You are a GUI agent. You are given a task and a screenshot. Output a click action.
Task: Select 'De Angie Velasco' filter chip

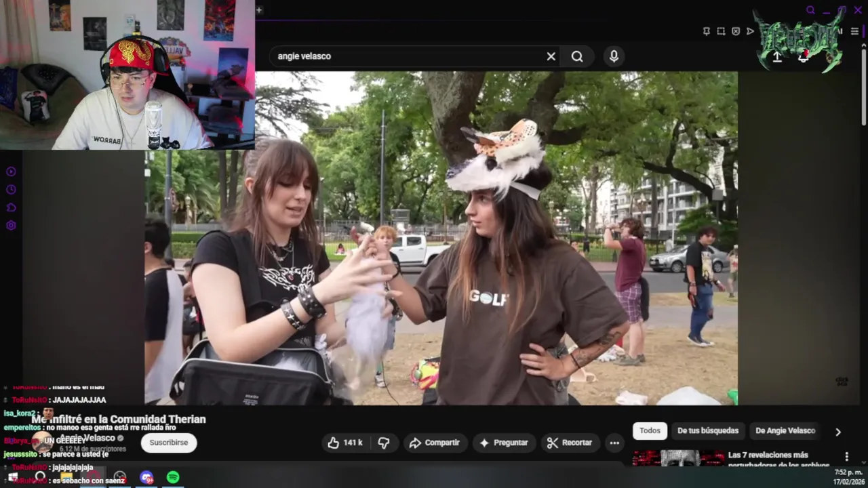coord(785,430)
